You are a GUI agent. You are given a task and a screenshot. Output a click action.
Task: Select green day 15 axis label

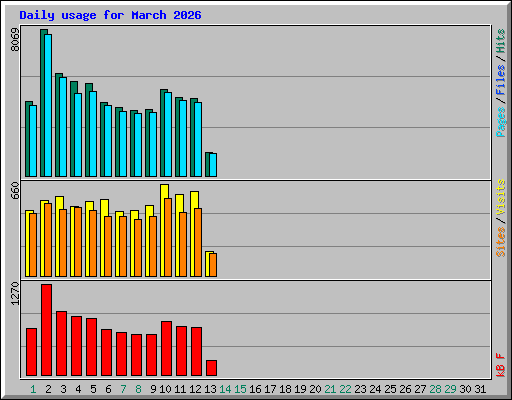point(240,389)
